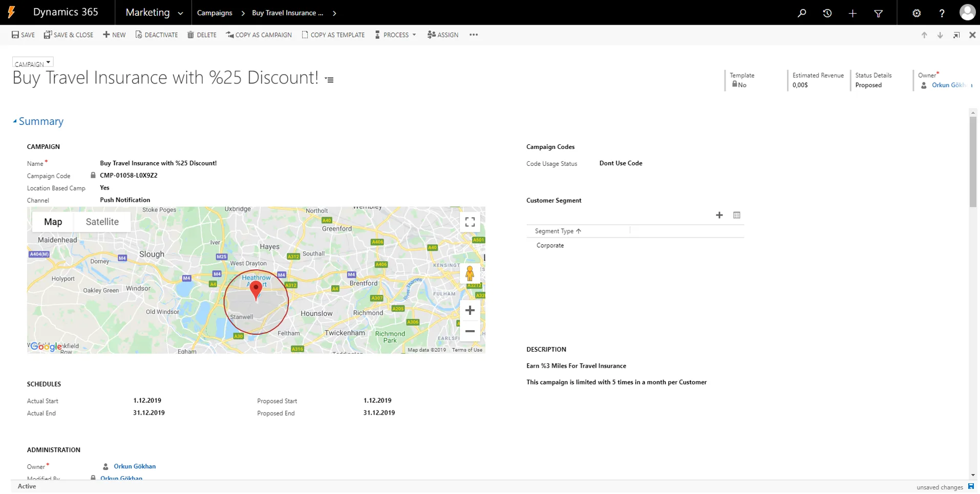Screen dimensions: 980x494
Task: Open Orkun Gökhan owner link in Administration
Action: pos(135,466)
